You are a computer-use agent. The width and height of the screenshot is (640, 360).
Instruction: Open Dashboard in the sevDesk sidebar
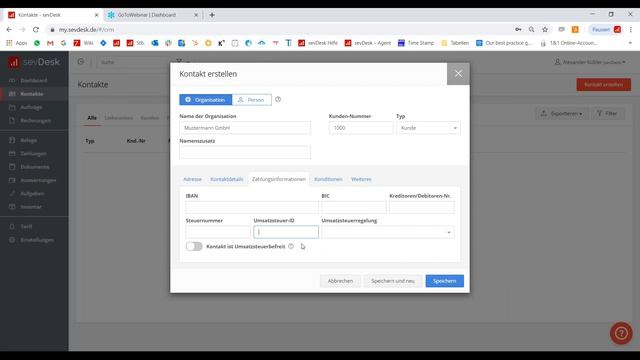pos(34,80)
